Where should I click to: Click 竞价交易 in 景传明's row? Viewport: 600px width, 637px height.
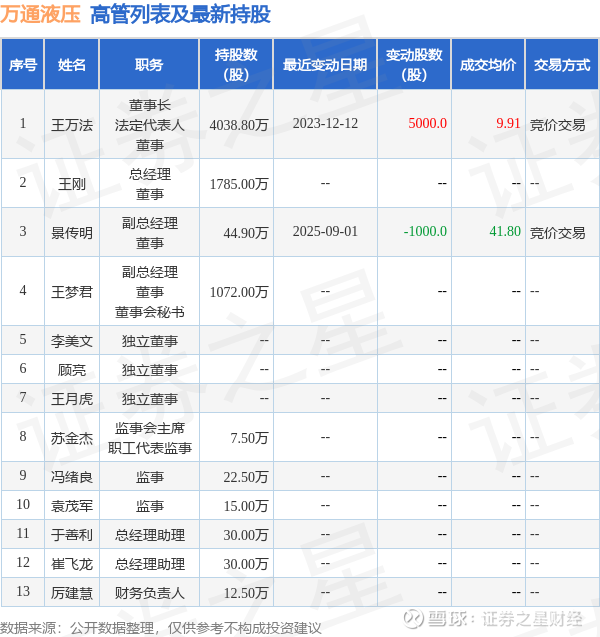[x=557, y=233]
